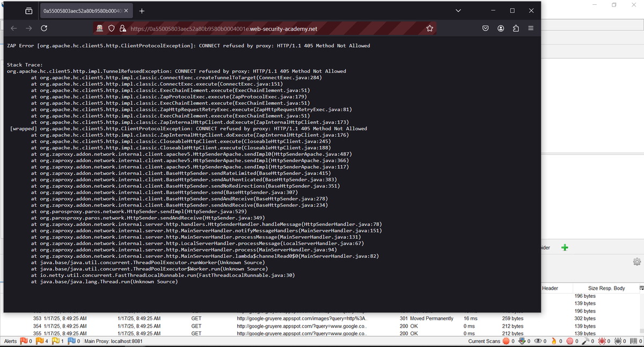Close the 0a55005803aec52a web-security-academy tab
Image resolution: width=644 pixels, height=347 pixels.
pyautogui.click(x=126, y=11)
